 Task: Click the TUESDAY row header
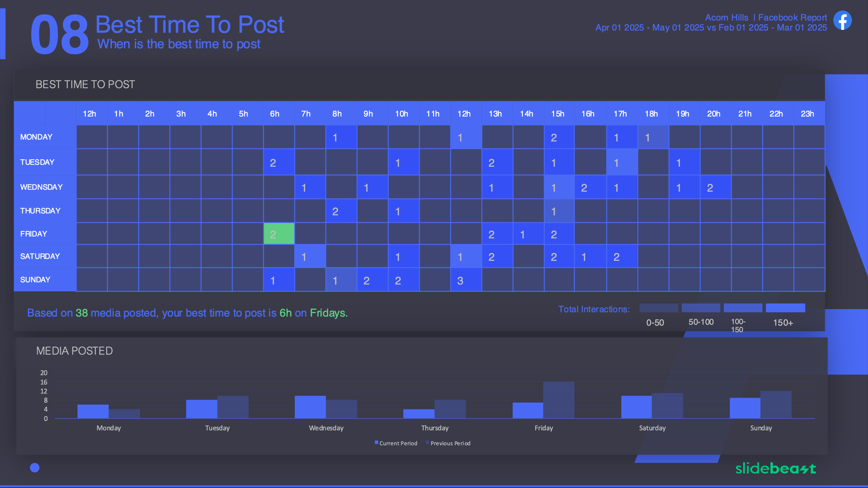coord(45,162)
